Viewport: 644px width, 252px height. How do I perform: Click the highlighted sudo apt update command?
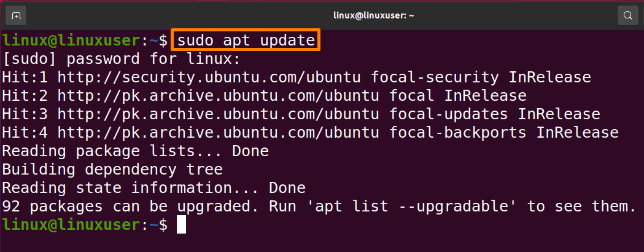[x=245, y=41]
